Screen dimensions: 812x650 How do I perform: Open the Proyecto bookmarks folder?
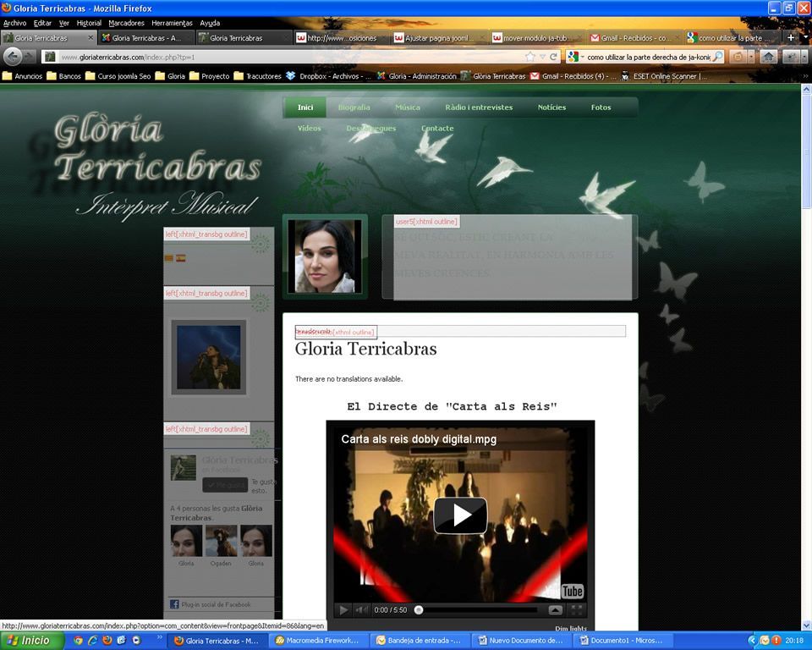coord(210,76)
